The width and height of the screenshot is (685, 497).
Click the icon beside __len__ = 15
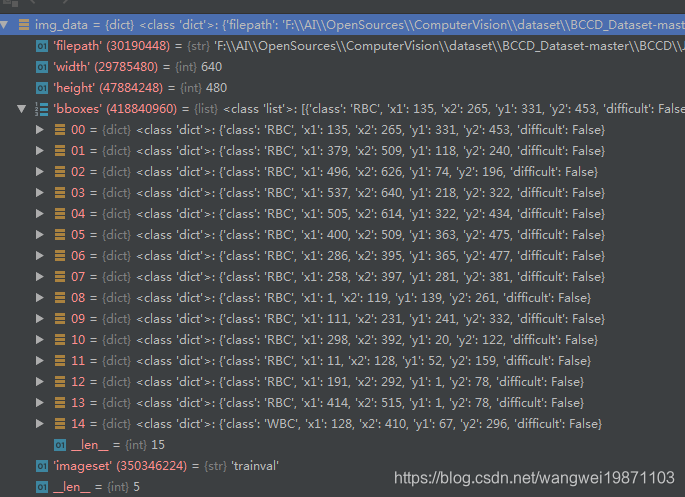60,445
